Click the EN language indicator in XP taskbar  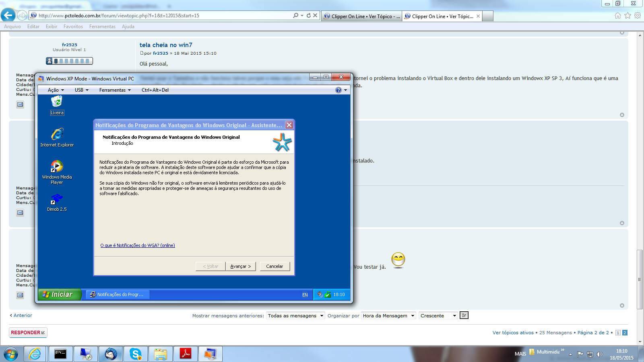point(305,295)
